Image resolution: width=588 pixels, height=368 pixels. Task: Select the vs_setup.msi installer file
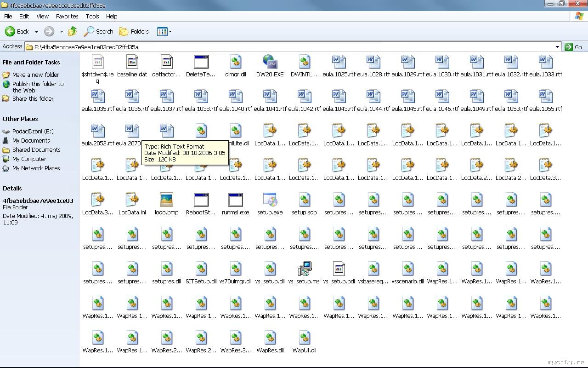pyautogui.click(x=304, y=270)
